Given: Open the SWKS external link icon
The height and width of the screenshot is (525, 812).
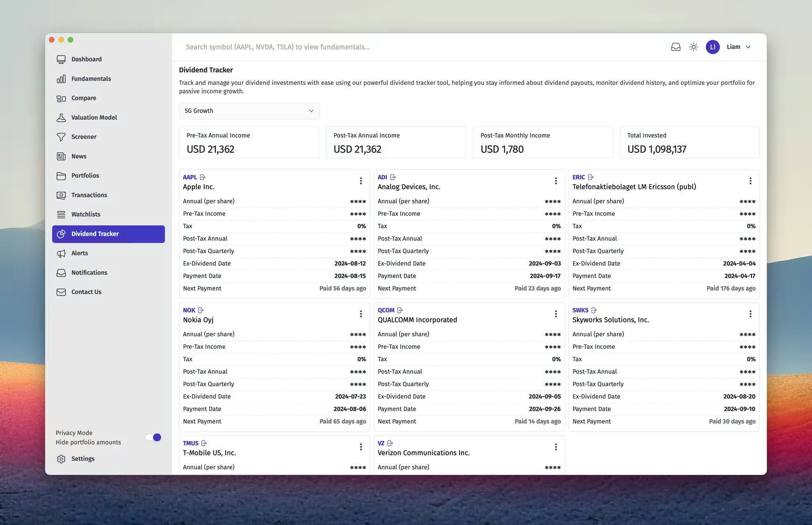Looking at the screenshot, I should (594, 310).
